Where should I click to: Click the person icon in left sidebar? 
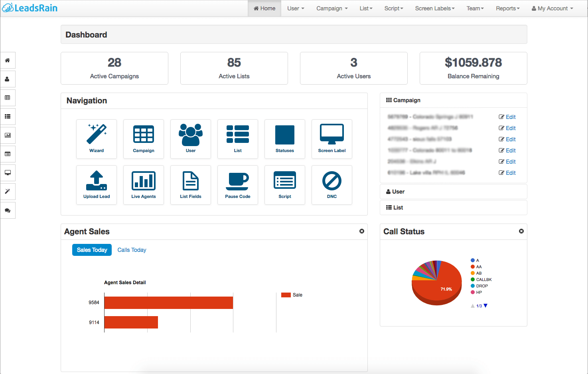8,79
